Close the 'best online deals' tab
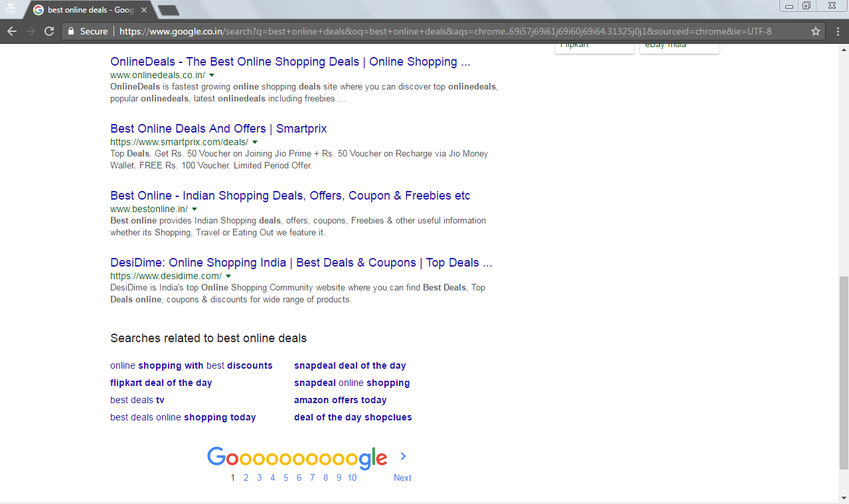 [x=143, y=10]
